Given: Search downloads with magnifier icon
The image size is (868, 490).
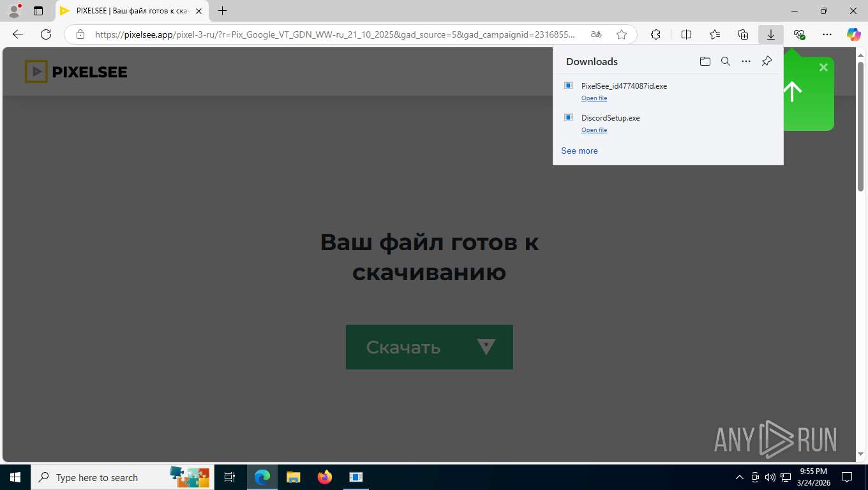Looking at the screenshot, I should click(x=726, y=61).
